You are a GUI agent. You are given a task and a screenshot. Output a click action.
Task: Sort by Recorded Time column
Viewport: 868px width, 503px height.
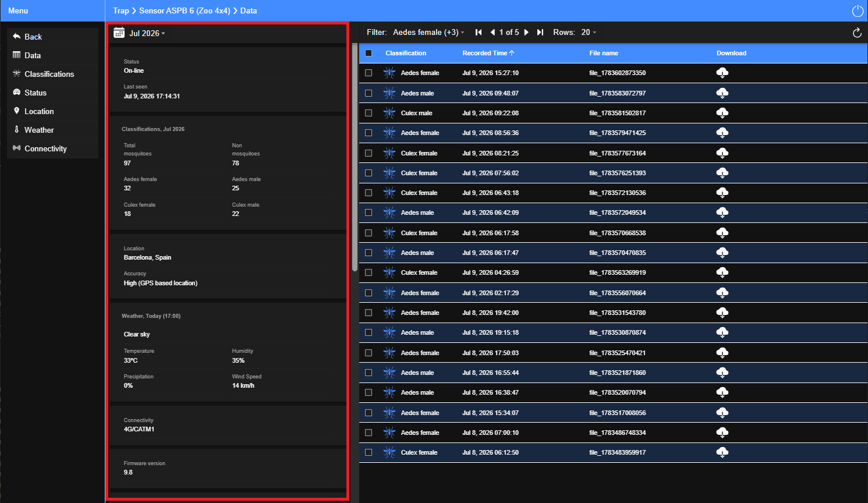coord(488,53)
